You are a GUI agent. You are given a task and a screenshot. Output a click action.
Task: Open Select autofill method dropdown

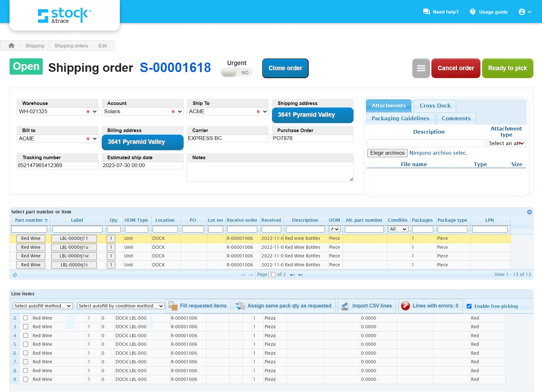tap(42, 306)
